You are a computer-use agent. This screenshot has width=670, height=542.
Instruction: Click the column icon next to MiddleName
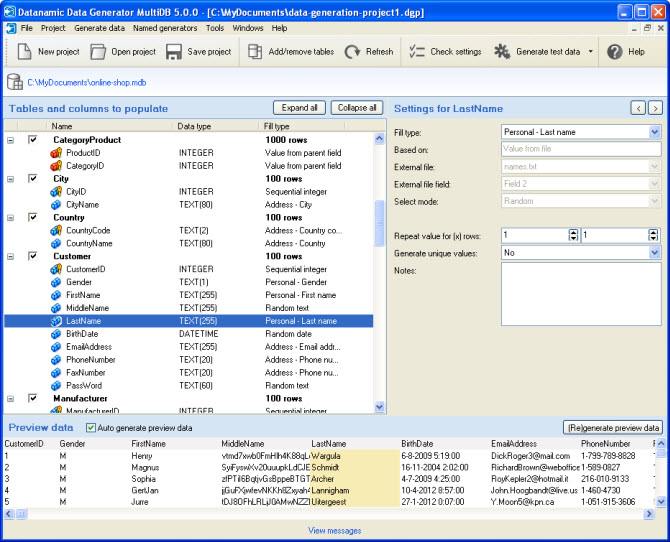point(56,308)
